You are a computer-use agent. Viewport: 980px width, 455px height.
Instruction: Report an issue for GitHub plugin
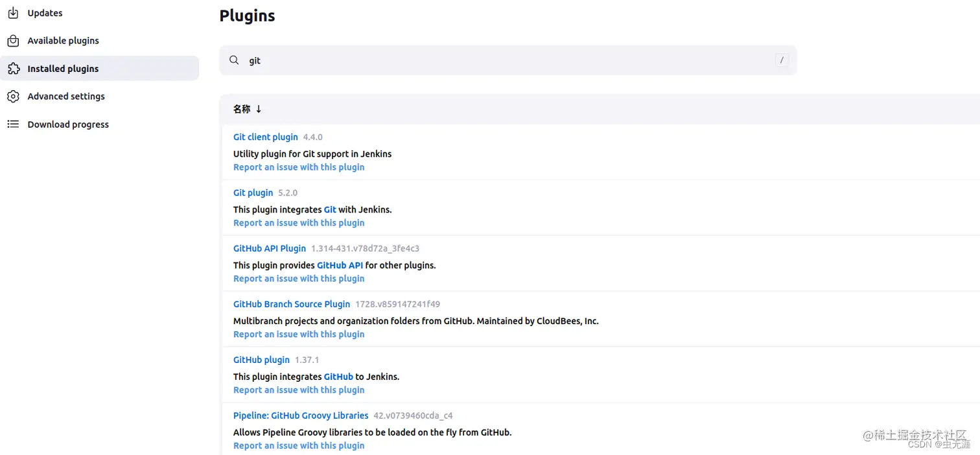(x=299, y=390)
